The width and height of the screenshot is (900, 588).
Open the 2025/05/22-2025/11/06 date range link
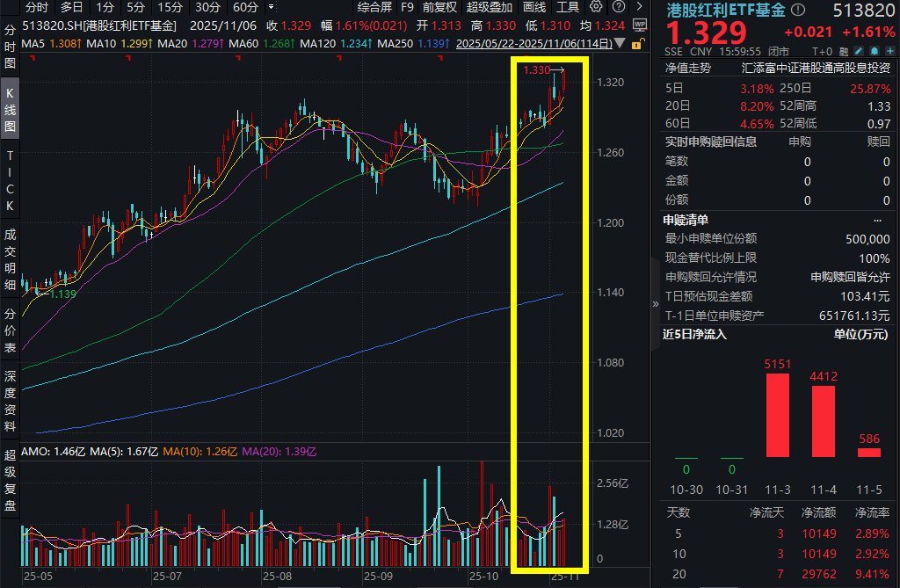click(534, 42)
